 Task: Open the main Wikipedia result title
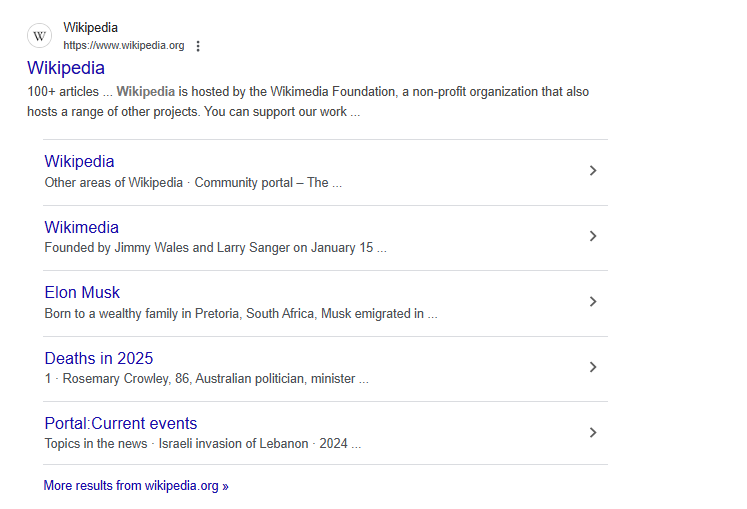coord(66,68)
